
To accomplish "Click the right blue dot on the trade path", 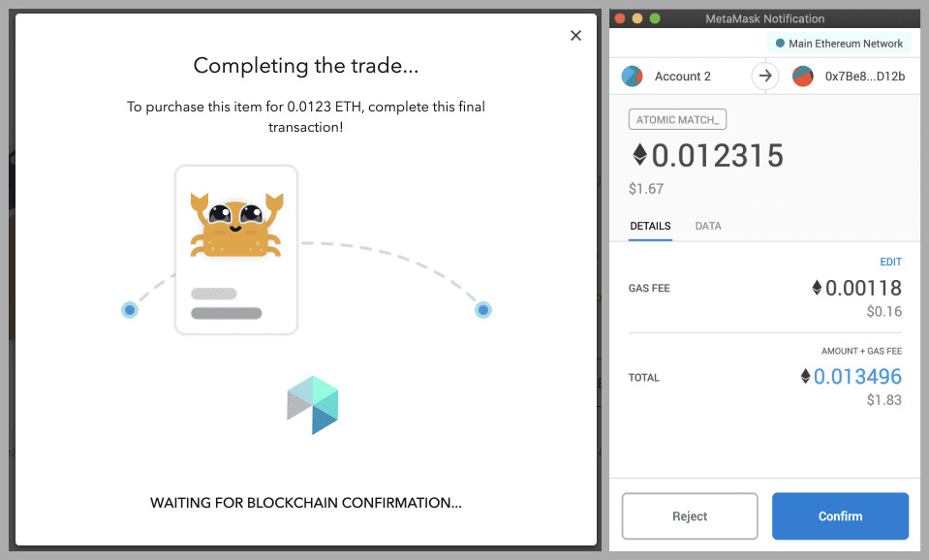I will click(483, 310).
